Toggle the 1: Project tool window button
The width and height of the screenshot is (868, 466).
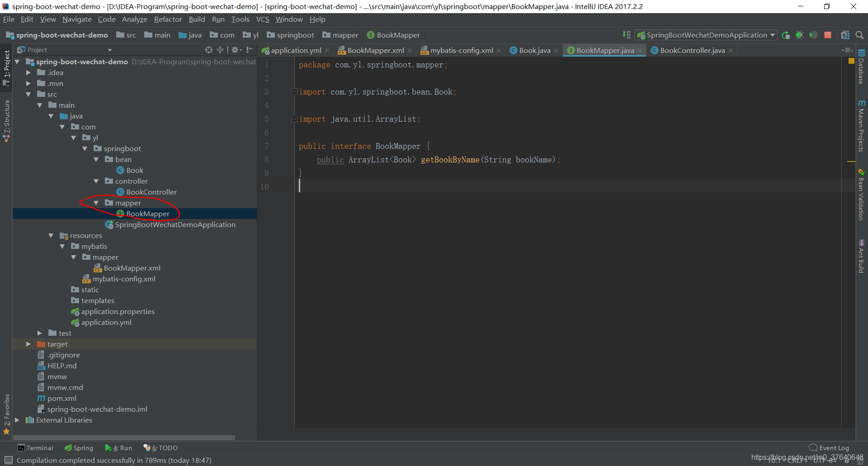[x=6, y=67]
